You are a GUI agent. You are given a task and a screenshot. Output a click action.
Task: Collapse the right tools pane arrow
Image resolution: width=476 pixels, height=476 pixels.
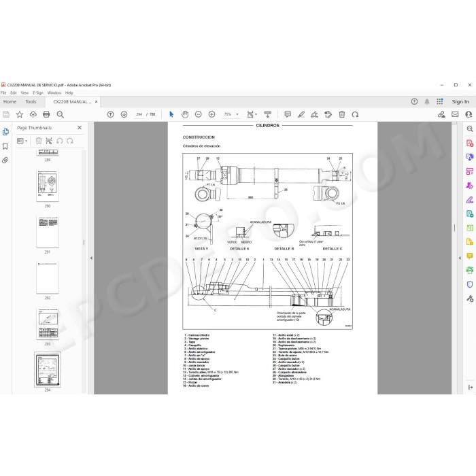click(460, 258)
